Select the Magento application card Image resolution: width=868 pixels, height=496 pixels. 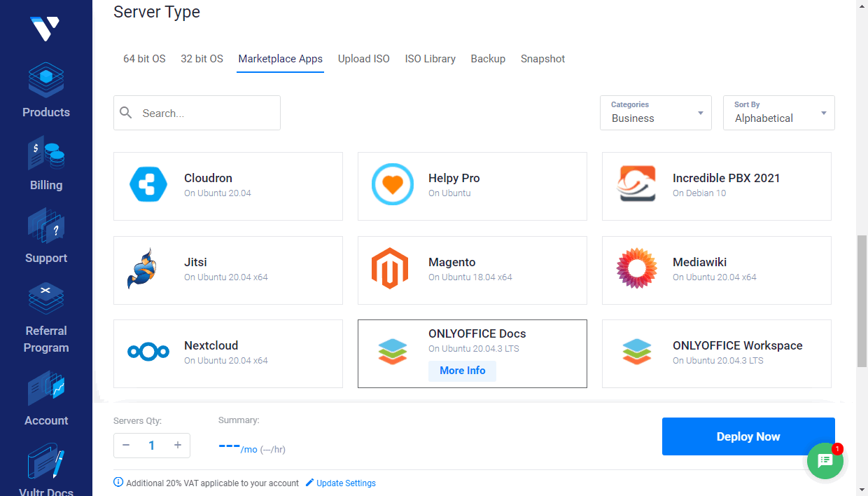[472, 270]
